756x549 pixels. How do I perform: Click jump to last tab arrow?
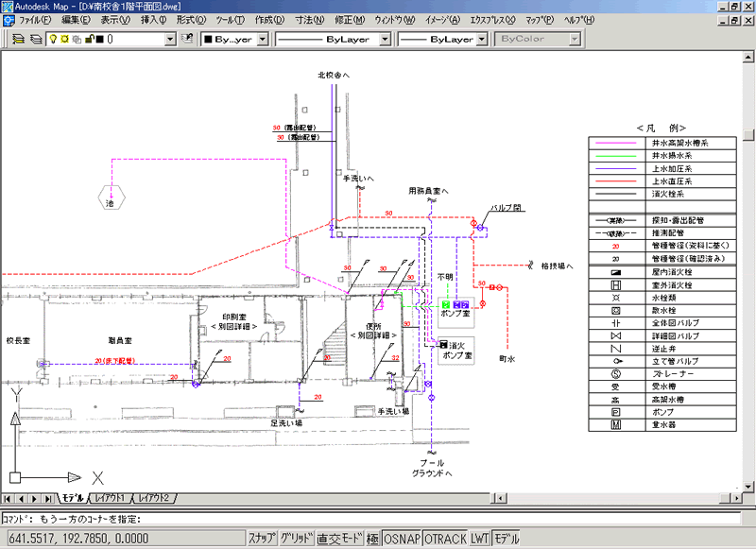(x=48, y=498)
